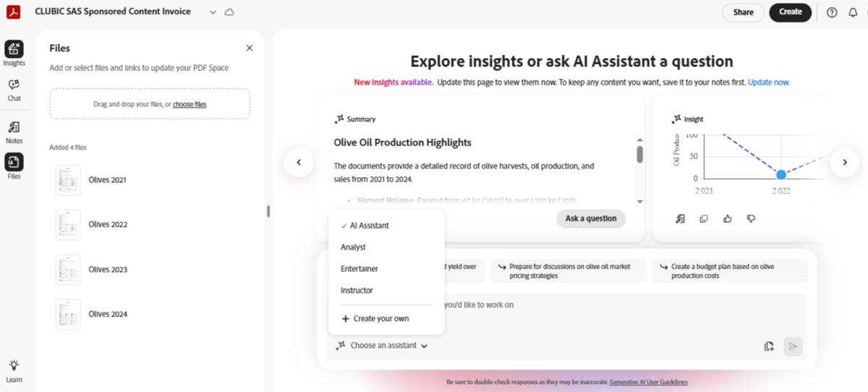Screen dimensions: 868x392
Task: Click the Summary card scrollbar
Action: click(639, 154)
